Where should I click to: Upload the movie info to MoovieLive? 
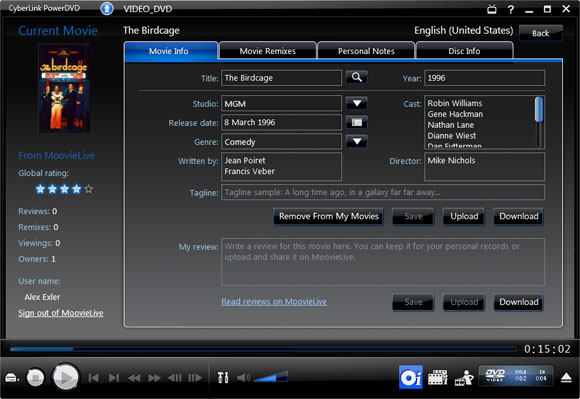(x=464, y=216)
